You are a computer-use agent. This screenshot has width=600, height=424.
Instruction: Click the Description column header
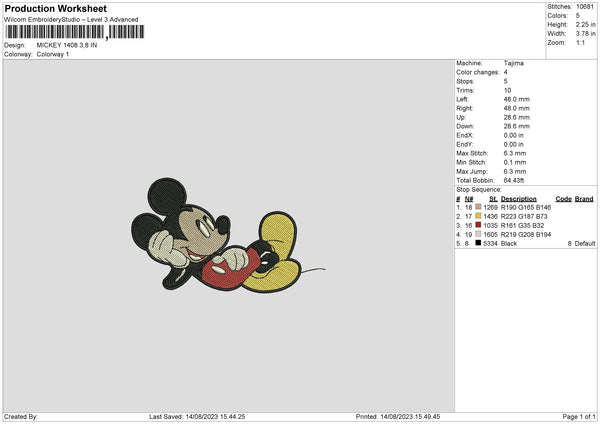click(519, 199)
